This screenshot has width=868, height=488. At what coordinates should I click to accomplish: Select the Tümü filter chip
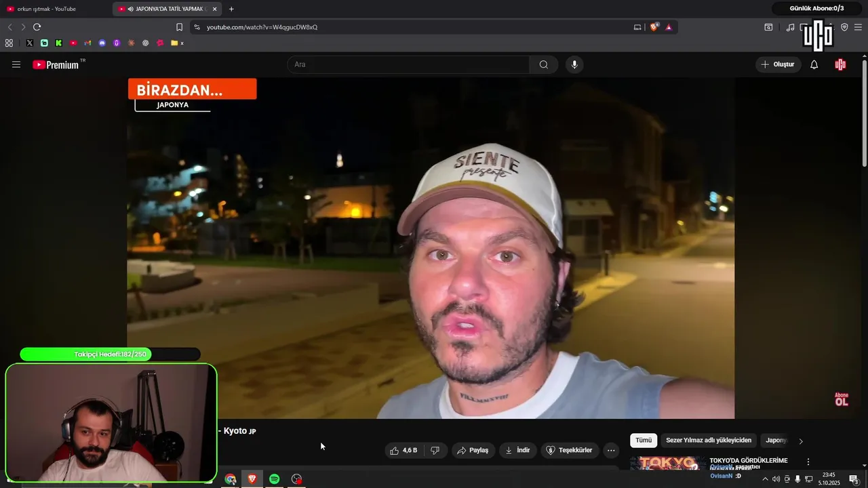point(644,441)
